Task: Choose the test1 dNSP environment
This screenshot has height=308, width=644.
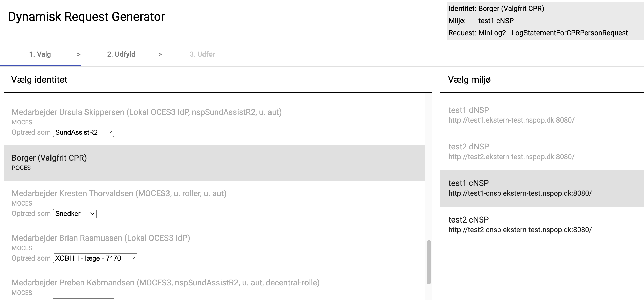Action: pyautogui.click(x=469, y=110)
